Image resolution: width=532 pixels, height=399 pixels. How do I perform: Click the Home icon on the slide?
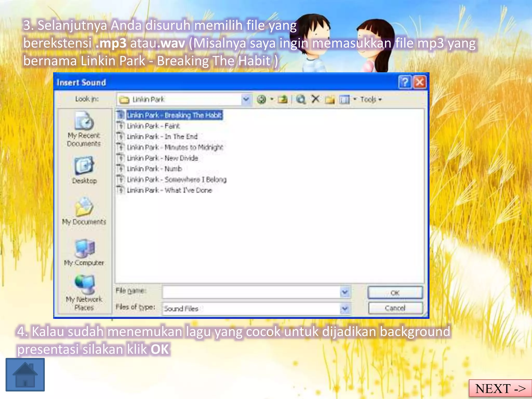point(25,375)
